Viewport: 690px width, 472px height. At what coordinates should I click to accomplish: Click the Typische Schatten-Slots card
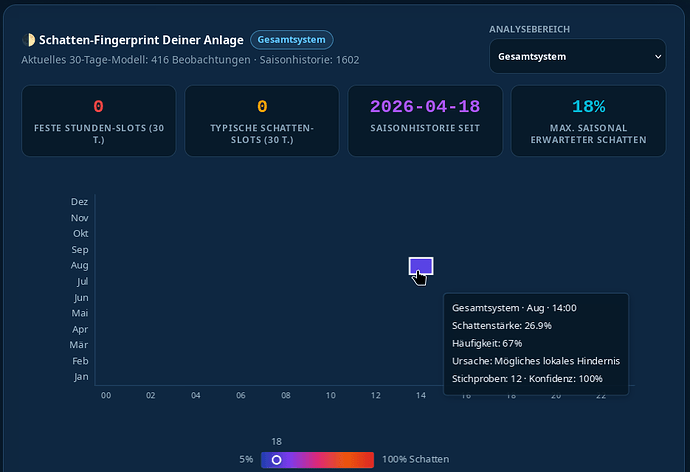262,121
